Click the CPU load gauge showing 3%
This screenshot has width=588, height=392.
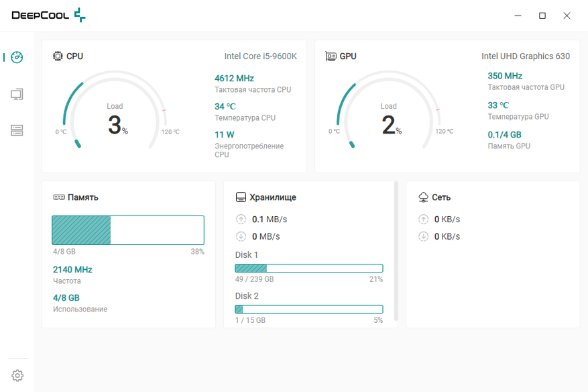click(x=115, y=109)
